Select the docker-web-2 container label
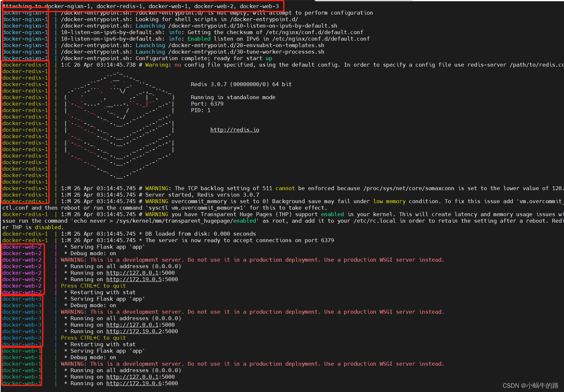This screenshot has width=564, height=392. [x=21, y=266]
